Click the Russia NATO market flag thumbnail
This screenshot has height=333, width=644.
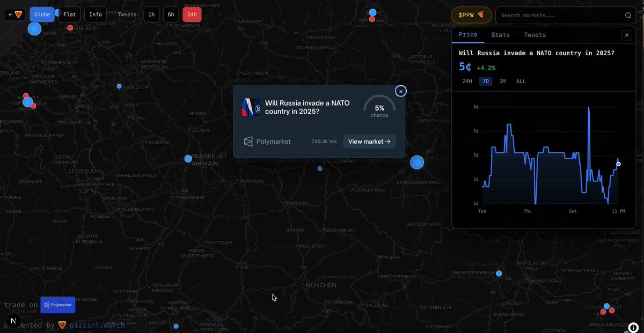[x=251, y=107]
